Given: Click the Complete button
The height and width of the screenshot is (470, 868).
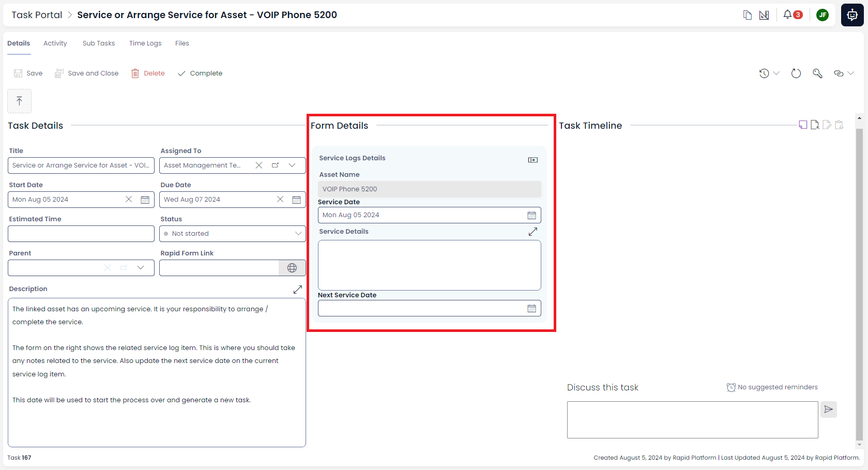Looking at the screenshot, I should [200, 73].
